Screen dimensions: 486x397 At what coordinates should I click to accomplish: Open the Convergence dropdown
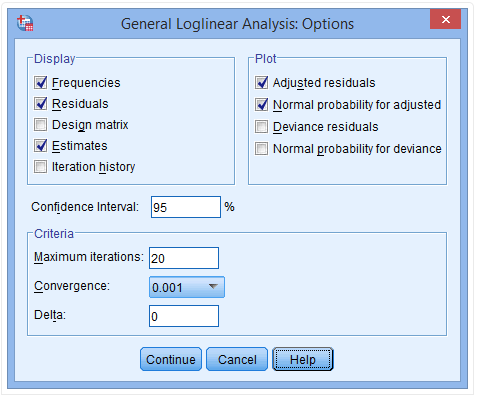[x=187, y=287]
